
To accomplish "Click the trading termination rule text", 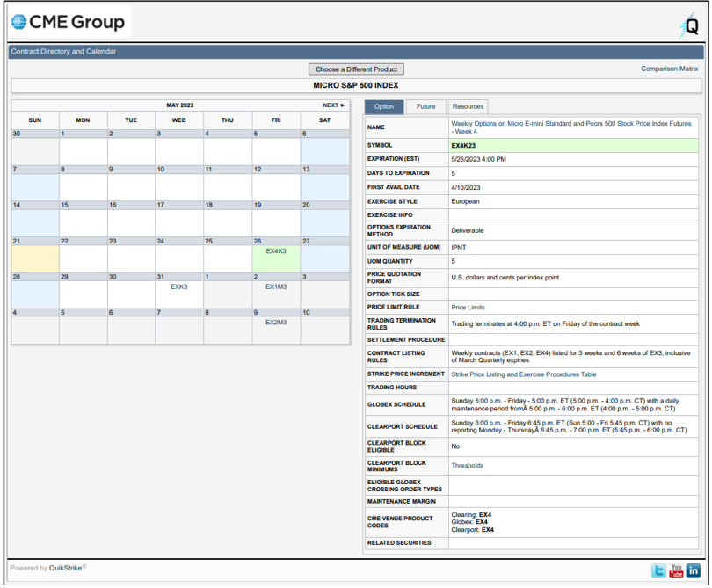I will pos(545,323).
